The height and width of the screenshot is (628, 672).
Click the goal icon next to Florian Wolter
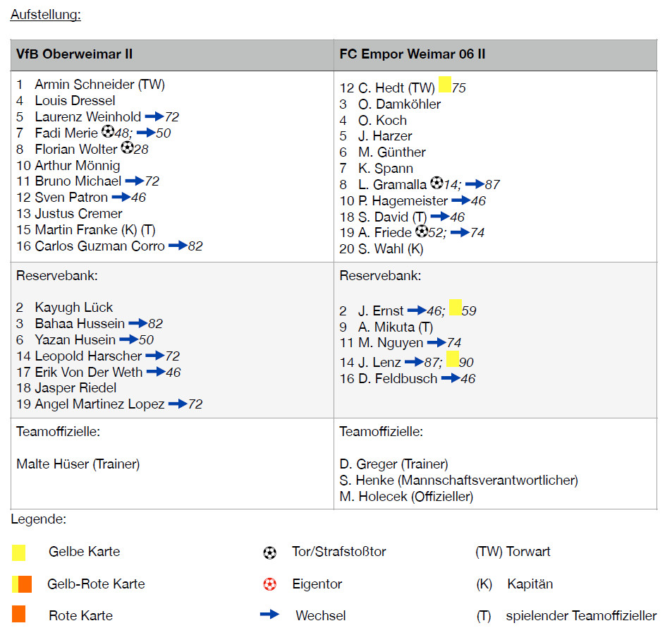127,148
